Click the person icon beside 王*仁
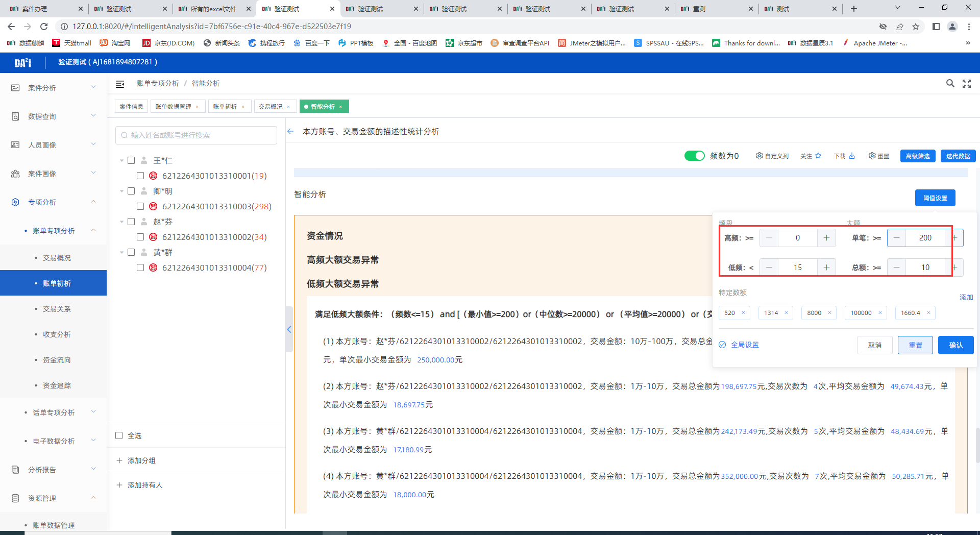 144,160
